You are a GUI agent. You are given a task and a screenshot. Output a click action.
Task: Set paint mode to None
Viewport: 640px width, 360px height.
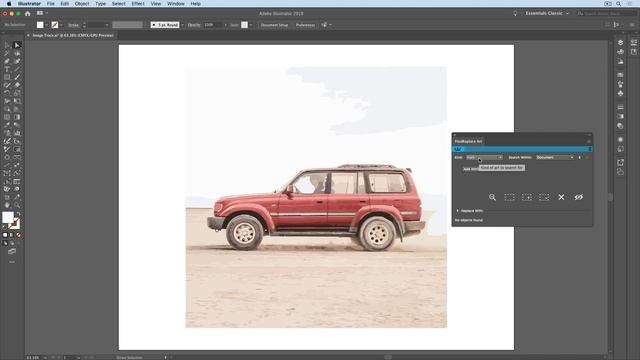pos(18,235)
